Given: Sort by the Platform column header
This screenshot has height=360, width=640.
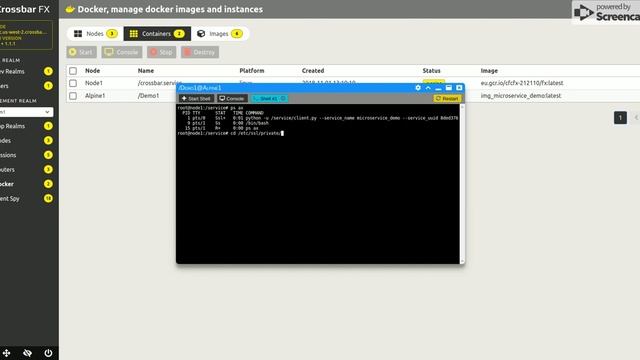Looking at the screenshot, I should pos(252,71).
